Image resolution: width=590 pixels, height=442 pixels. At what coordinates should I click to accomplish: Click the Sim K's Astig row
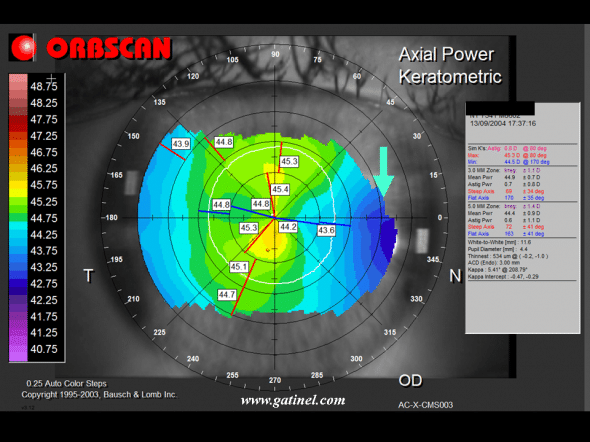(x=507, y=148)
